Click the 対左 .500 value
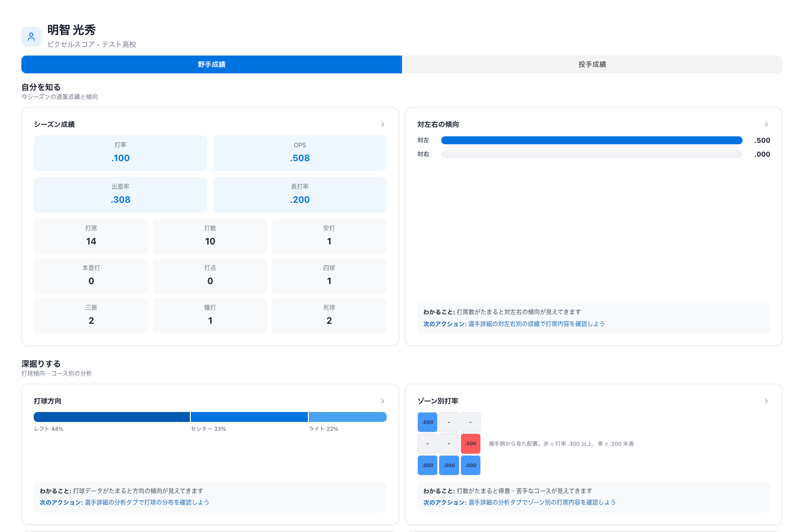 pos(762,140)
